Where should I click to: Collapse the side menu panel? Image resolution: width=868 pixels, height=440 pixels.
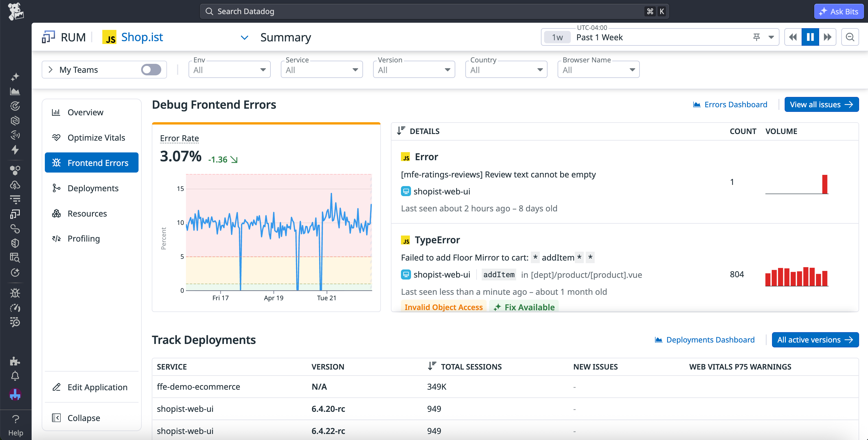(x=92, y=418)
